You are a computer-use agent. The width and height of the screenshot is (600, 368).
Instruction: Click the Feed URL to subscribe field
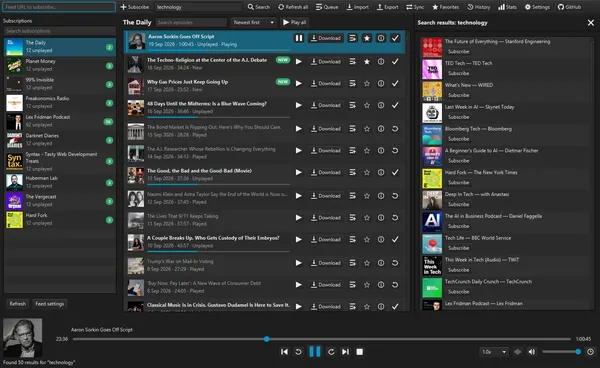click(x=59, y=7)
